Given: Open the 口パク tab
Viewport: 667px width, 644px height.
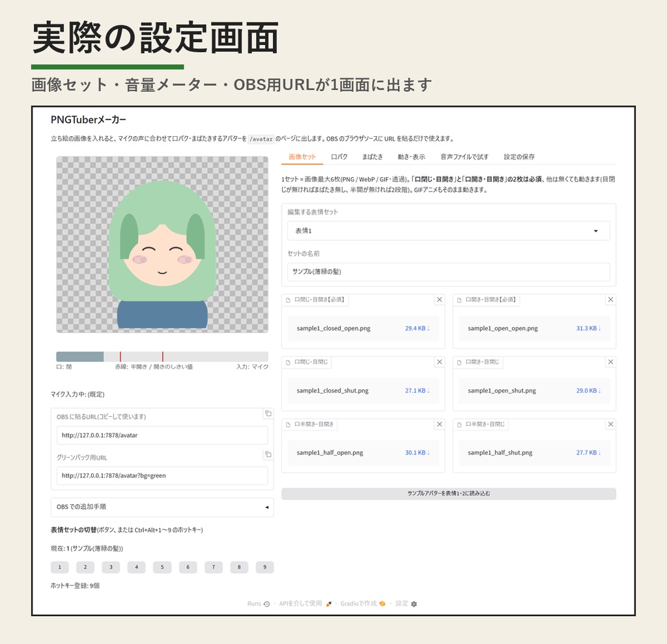Looking at the screenshot, I should coord(339,156).
